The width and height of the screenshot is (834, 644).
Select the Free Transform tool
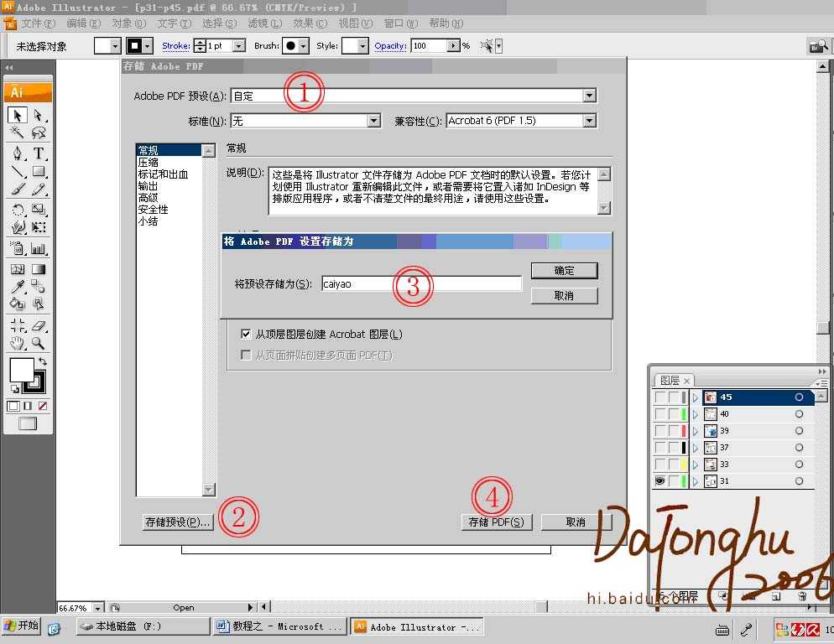tap(39, 227)
